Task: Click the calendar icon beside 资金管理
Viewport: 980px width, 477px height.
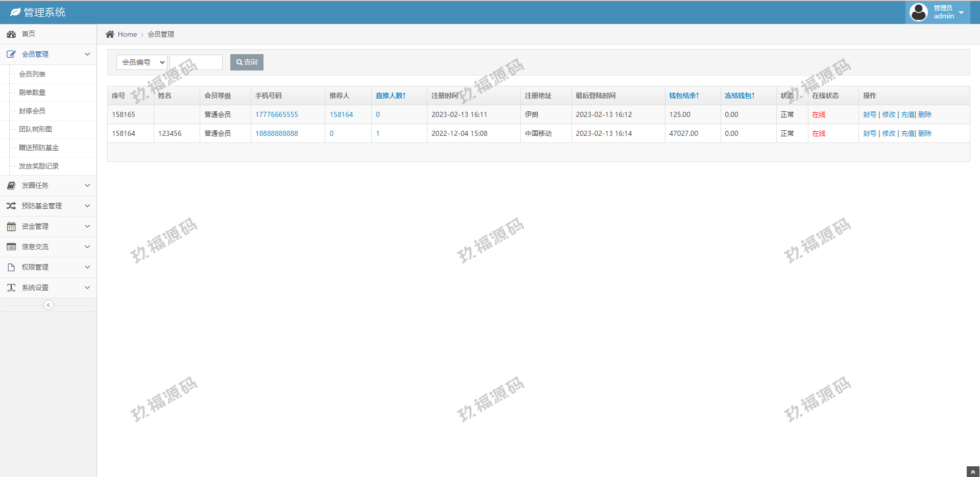Action: pyautogui.click(x=11, y=226)
